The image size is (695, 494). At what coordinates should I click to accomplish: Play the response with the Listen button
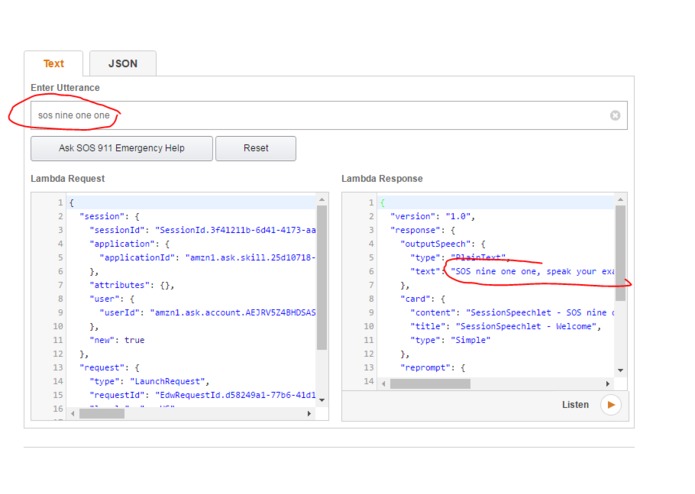pos(611,405)
